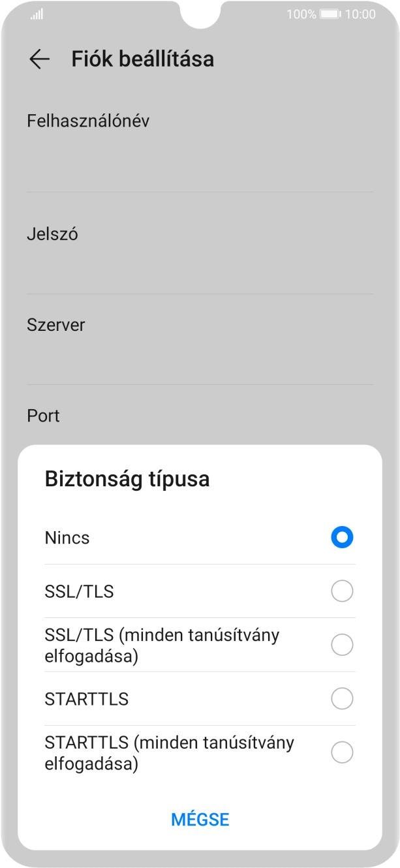Tap the SSL/TLS option text
Image resolution: width=400 pixels, height=868 pixels.
(79, 592)
